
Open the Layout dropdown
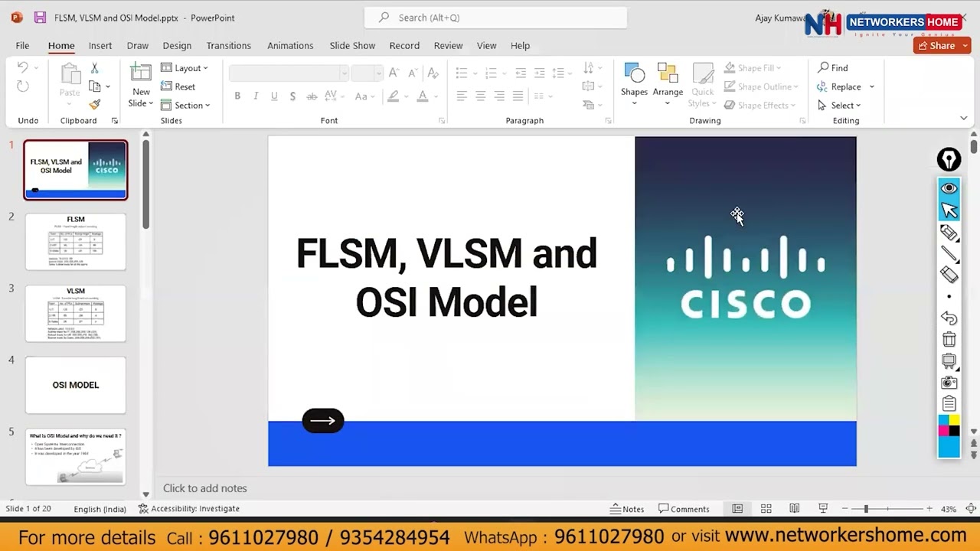click(x=185, y=68)
